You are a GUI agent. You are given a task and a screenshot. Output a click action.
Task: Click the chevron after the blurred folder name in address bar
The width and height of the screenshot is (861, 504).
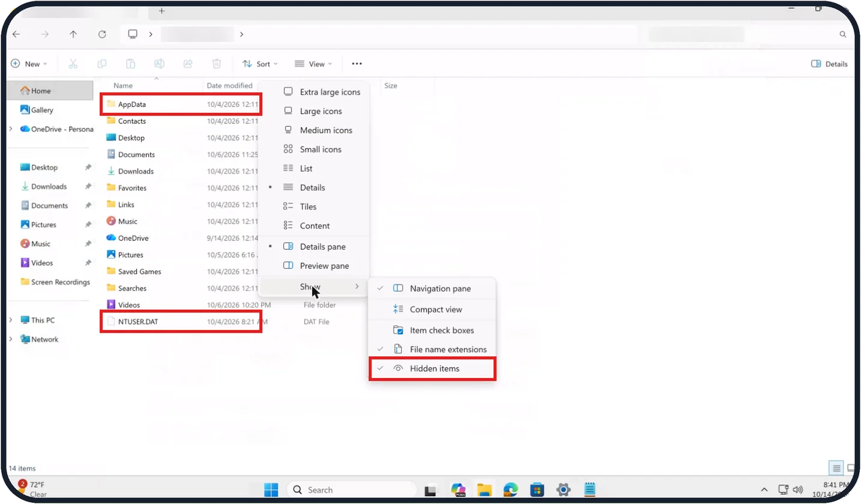(241, 35)
